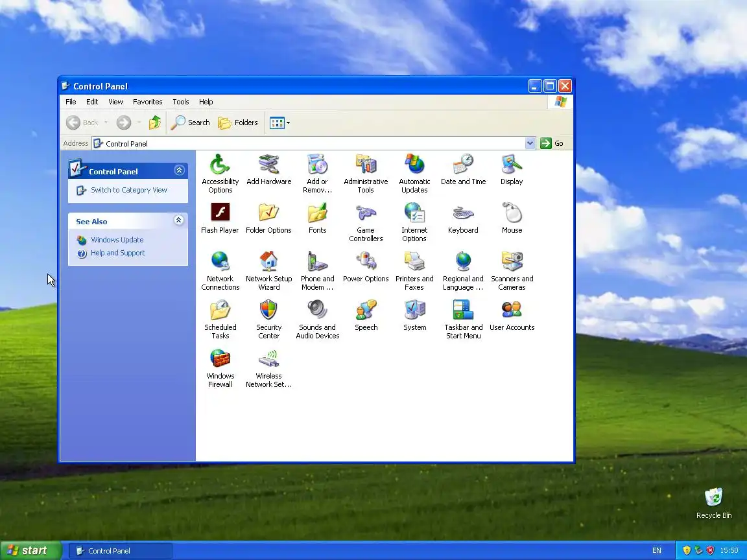Open Windows Firewall icon
Viewport: 747px width, 560px height.
click(x=220, y=367)
